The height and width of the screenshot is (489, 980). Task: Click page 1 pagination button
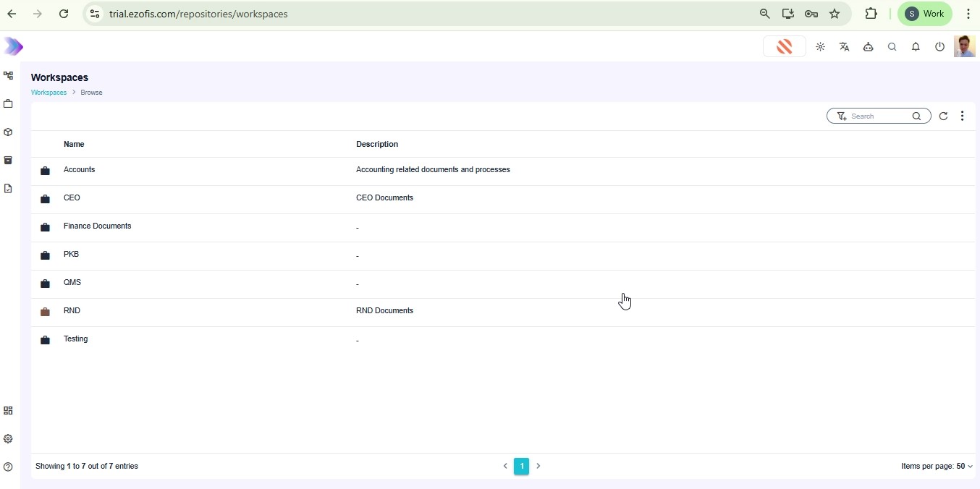521,467
